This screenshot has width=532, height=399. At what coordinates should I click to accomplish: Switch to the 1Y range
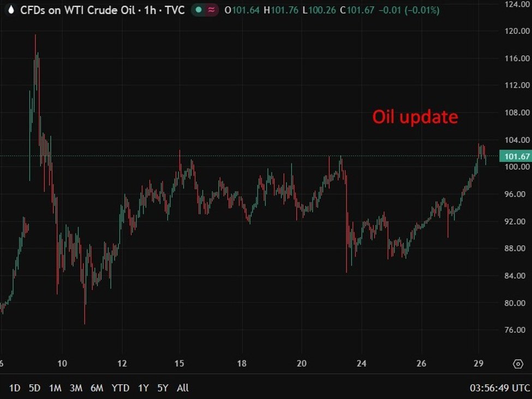click(x=143, y=388)
